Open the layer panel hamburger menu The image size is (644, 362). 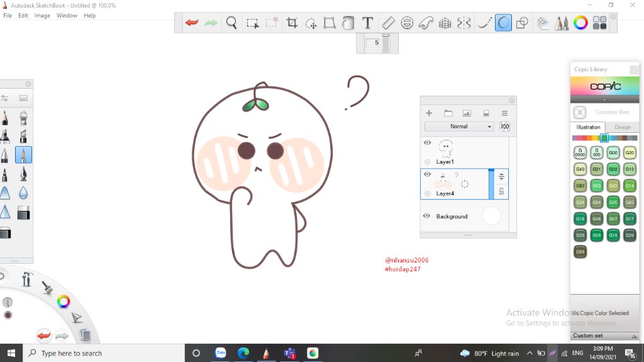tap(504, 113)
